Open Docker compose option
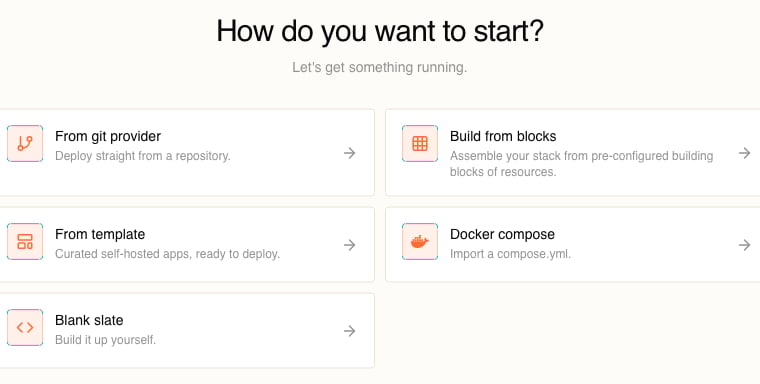 click(x=572, y=244)
